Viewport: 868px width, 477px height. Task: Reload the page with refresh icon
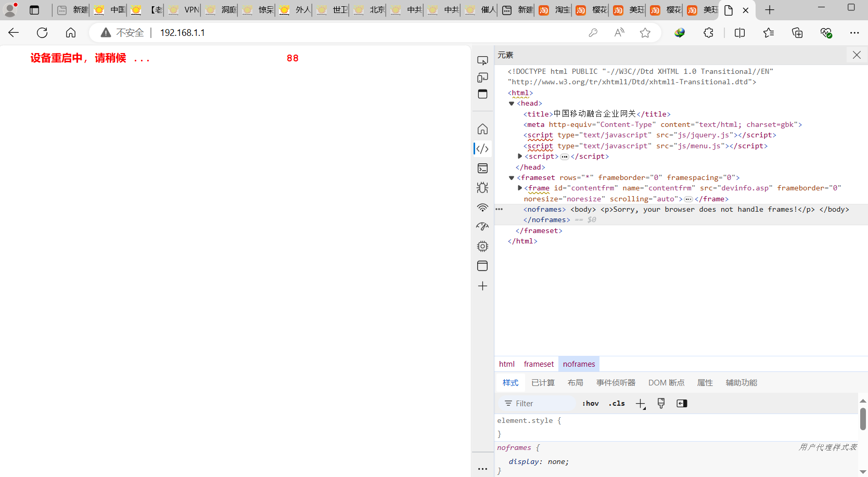(42, 33)
